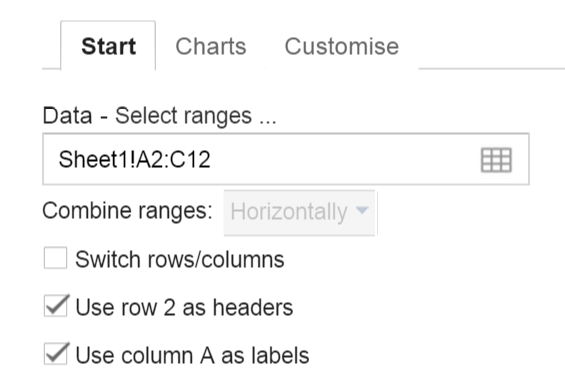Click the dropdown arrow beside Horizontally
565x390 pixels.
tap(362, 210)
